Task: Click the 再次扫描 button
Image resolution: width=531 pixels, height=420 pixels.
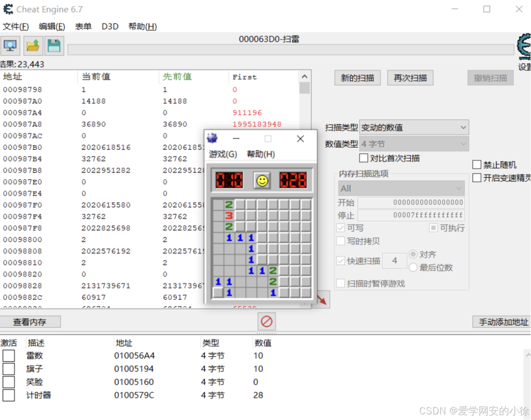Action: click(x=410, y=78)
